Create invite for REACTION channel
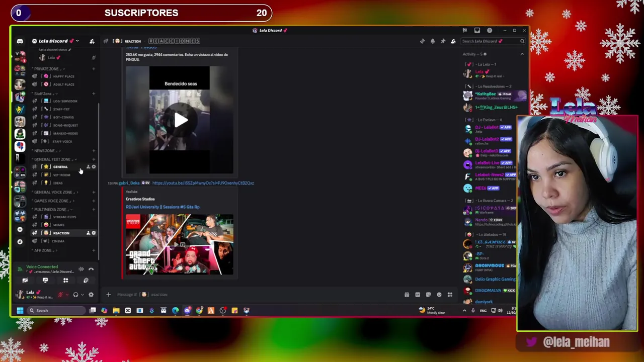 coord(89,233)
